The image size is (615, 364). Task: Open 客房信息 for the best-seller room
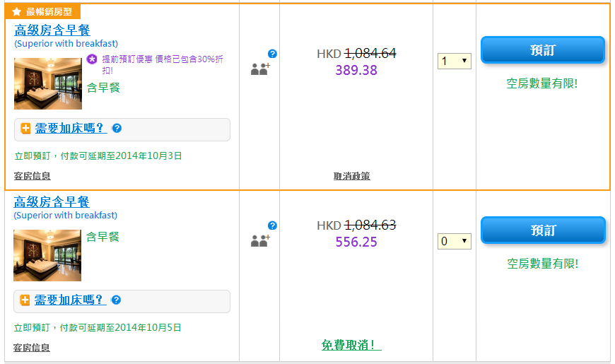[x=33, y=176]
